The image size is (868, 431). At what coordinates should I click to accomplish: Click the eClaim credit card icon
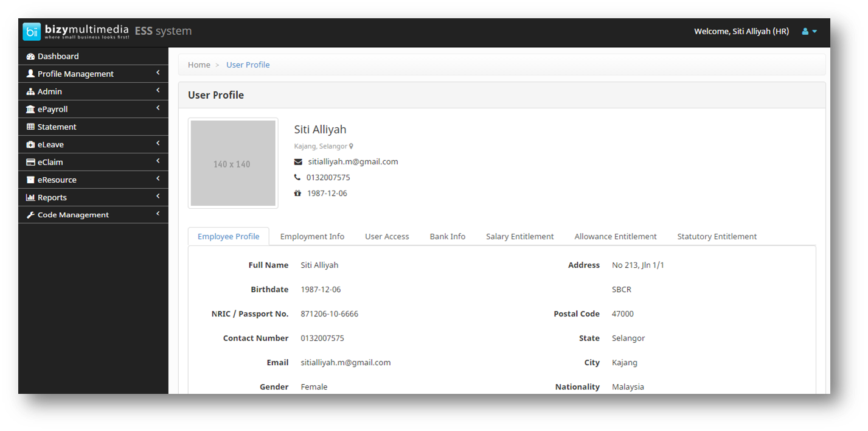pyautogui.click(x=30, y=163)
